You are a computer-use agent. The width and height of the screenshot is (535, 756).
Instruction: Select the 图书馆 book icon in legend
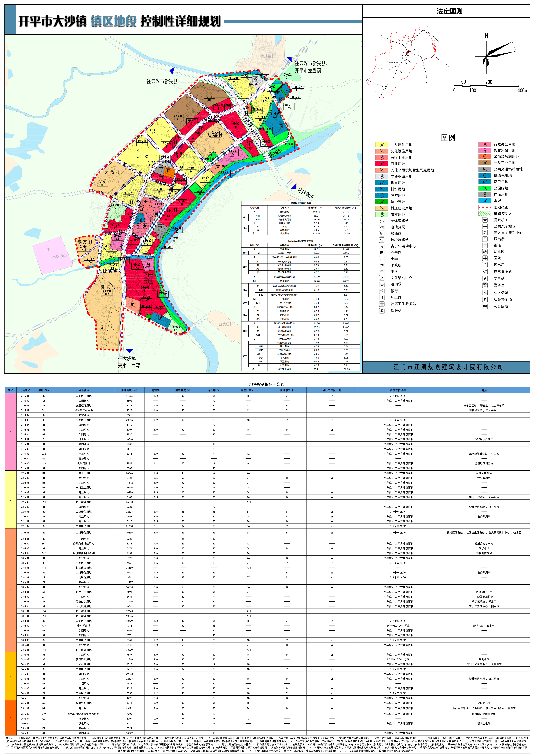(382, 253)
